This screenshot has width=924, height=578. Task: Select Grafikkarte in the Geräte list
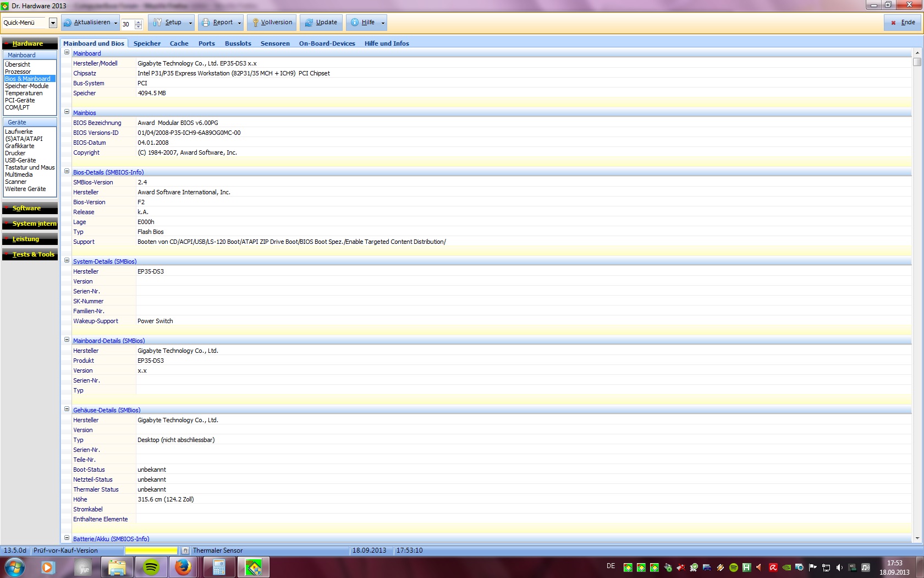(x=20, y=146)
